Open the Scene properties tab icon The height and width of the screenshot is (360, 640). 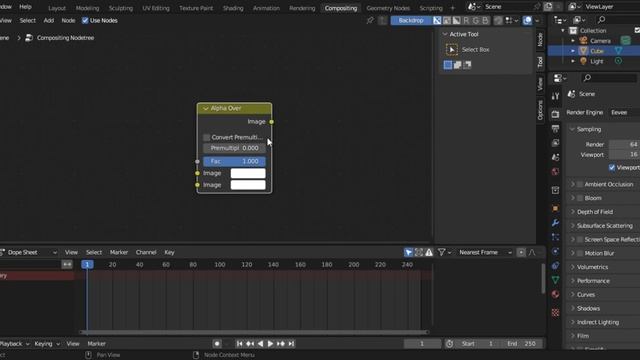coord(555,157)
